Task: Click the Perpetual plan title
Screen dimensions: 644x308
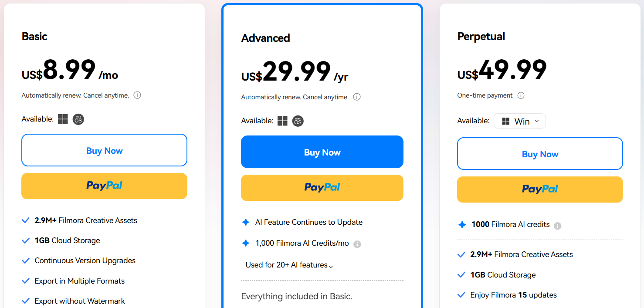Action: pos(481,37)
